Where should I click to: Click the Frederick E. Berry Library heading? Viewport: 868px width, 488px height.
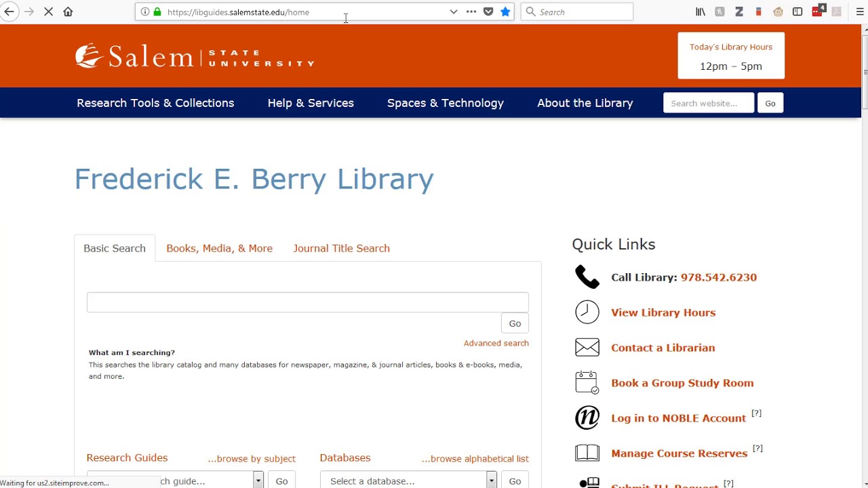click(x=254, y=179)
